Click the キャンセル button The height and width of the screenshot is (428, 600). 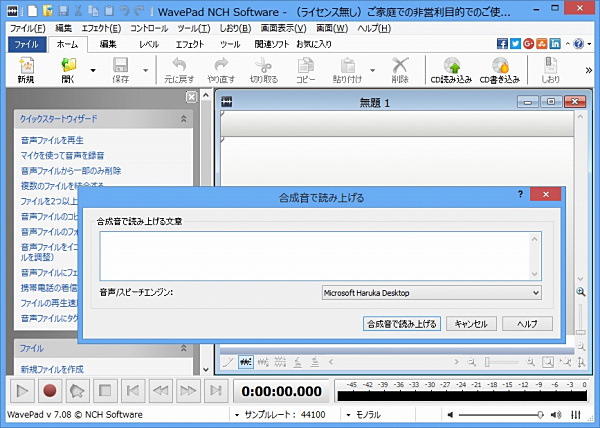(x=471, y=324)
